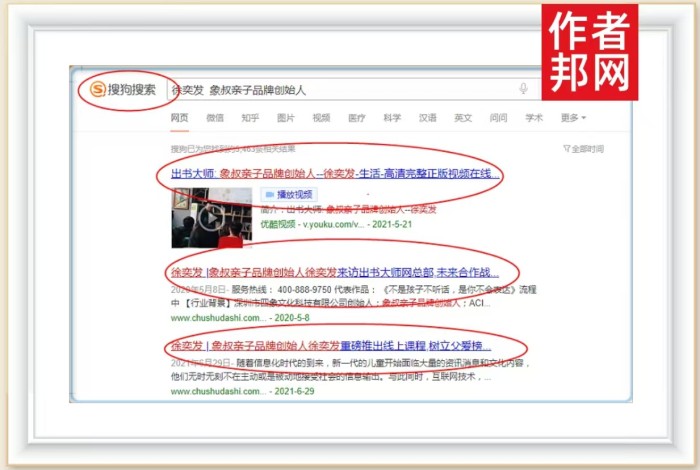Click the play icon on video thumbnail
700x470 pixels.
pos(209,216)
